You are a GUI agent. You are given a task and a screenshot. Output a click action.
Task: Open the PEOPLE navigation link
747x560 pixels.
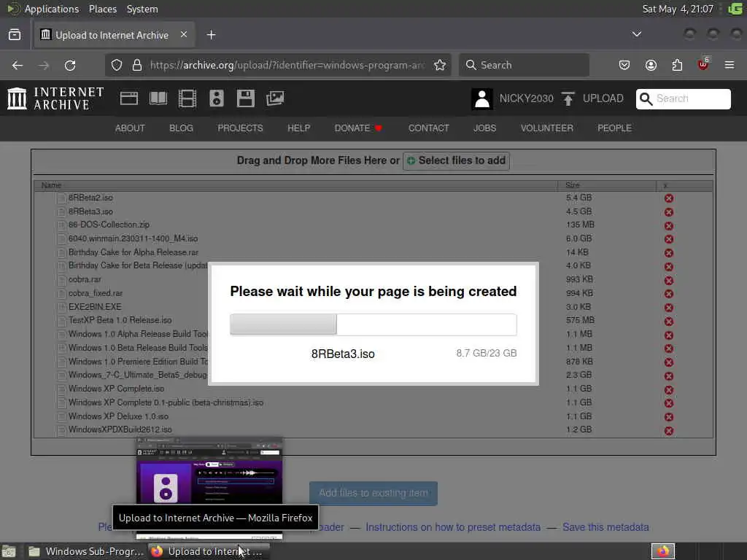pos(614,128)
